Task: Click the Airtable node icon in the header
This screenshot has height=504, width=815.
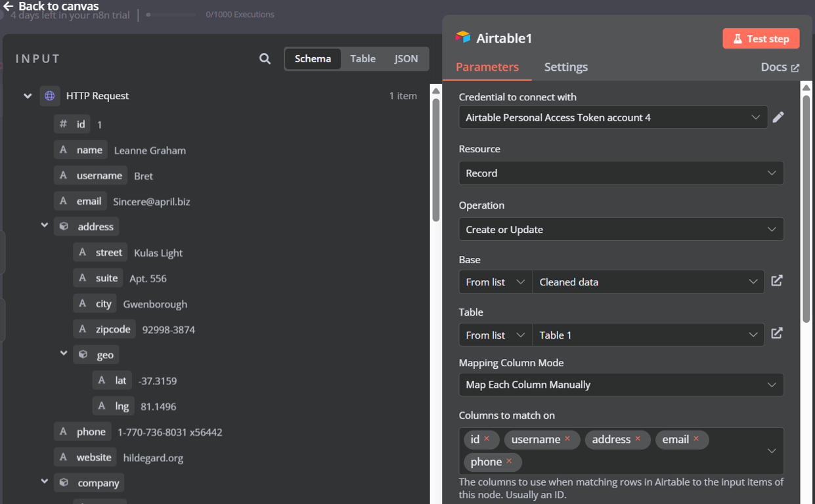Action: point(460,38)
